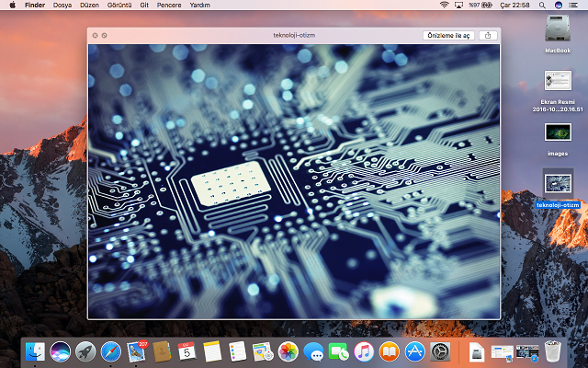Select teknoloji-otizm file thumbnail on desktop

click(x=558, y=184)
